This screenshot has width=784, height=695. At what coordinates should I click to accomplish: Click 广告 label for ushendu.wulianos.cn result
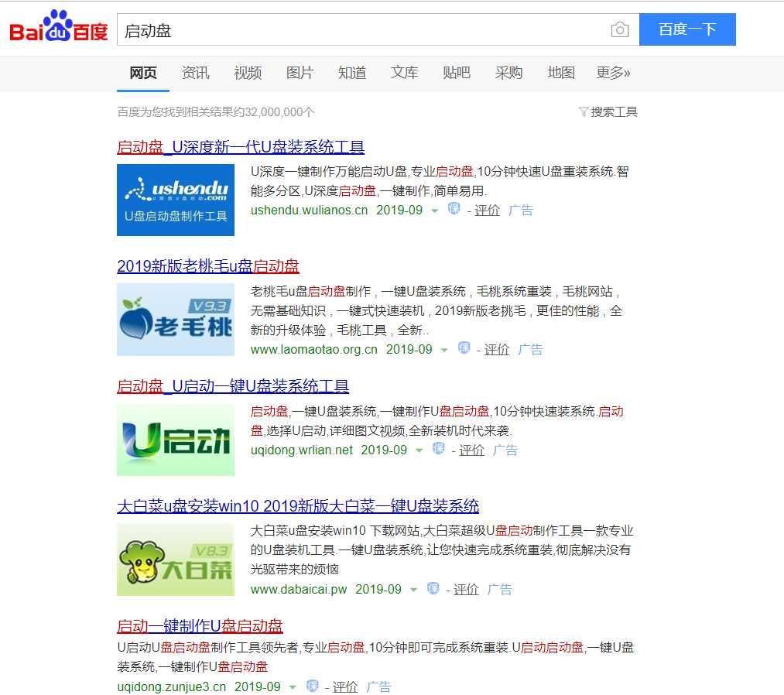(x=521, y=211)
